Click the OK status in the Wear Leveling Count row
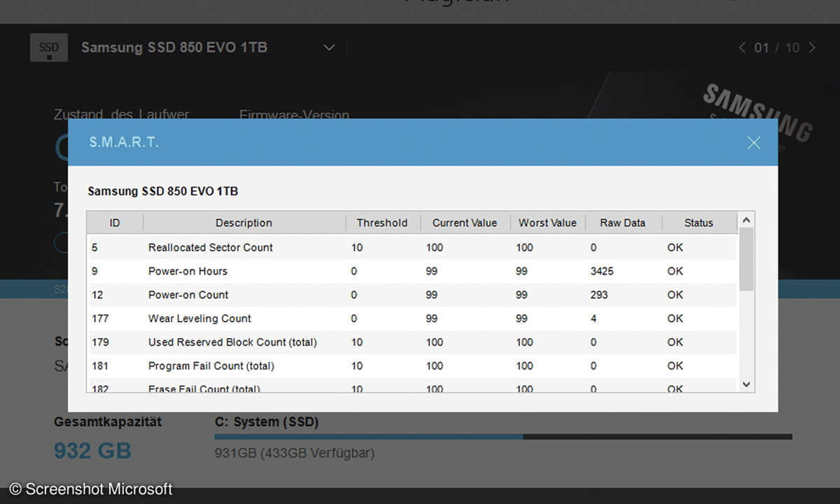Viewport: 840px width, 504px height. (x=675, y=318)
